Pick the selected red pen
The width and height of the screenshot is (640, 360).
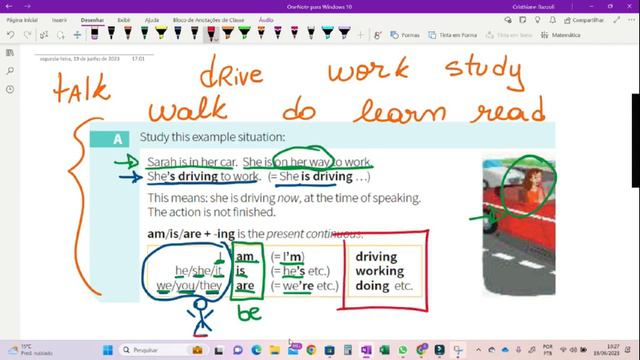pyautogui.click(x=211, y=34)
